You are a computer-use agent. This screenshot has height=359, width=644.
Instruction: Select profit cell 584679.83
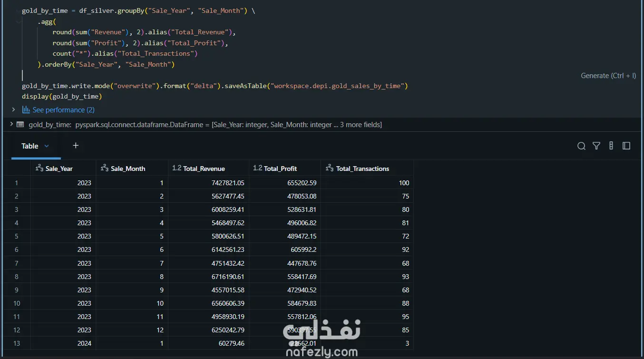tap(285, 303)
